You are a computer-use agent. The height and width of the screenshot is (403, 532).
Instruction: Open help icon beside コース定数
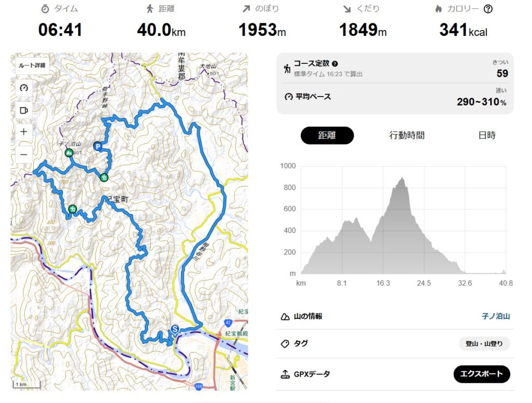(x=335, y=63)
